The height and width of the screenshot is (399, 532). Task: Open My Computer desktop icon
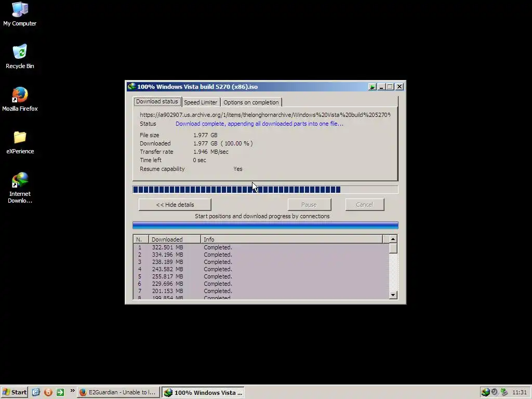pos(20,14)
